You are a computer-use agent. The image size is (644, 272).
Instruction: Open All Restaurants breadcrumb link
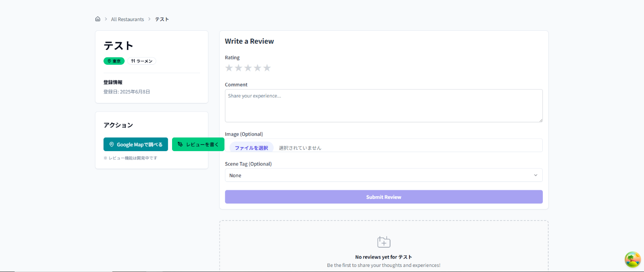127,19
